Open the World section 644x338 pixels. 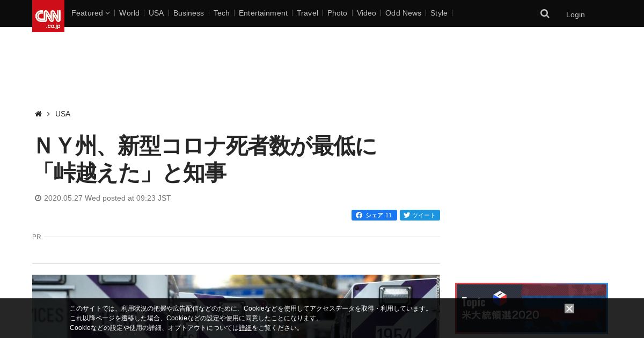tap(129, 13)
